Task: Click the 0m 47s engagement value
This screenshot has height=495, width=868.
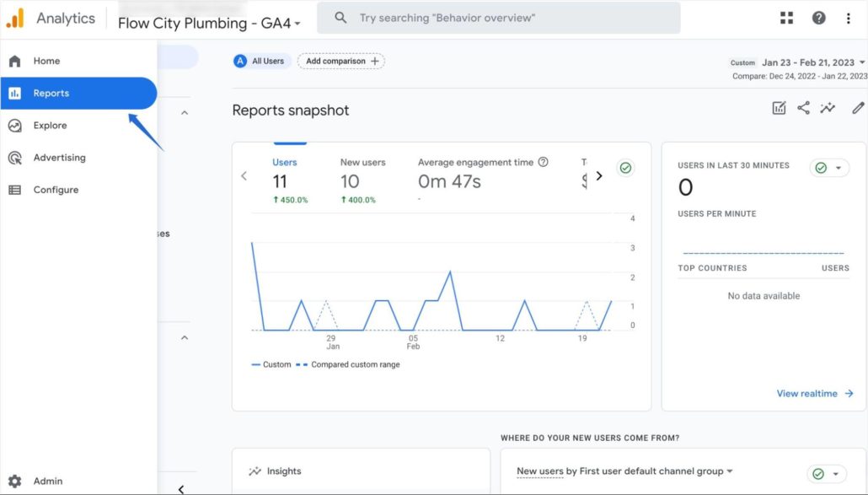Action: point(449,181)
